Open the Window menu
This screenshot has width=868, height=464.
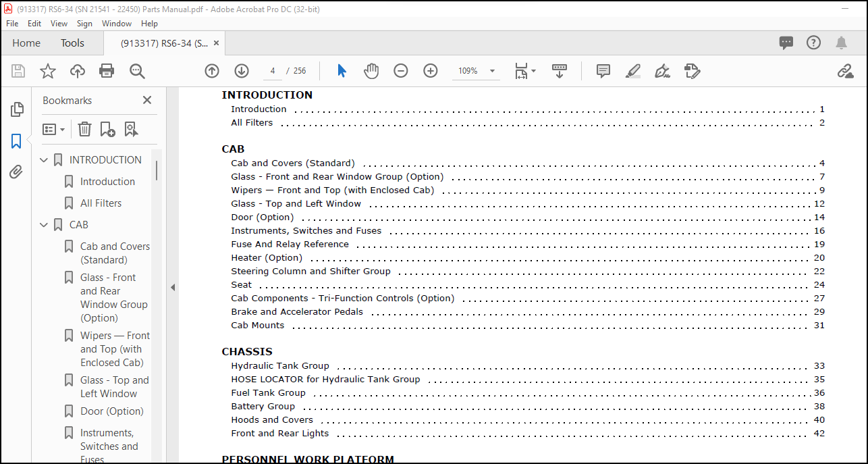(x=117, y=24)
